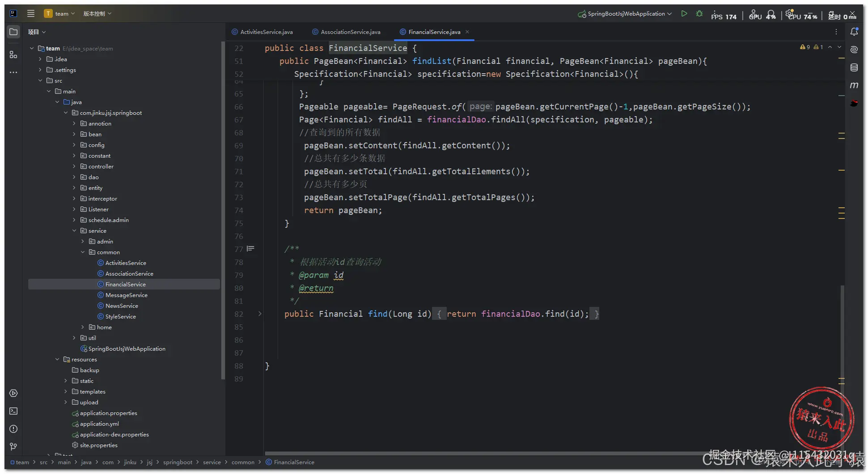Expand the templates folder
868x474 pixels.
click(66, 391)
